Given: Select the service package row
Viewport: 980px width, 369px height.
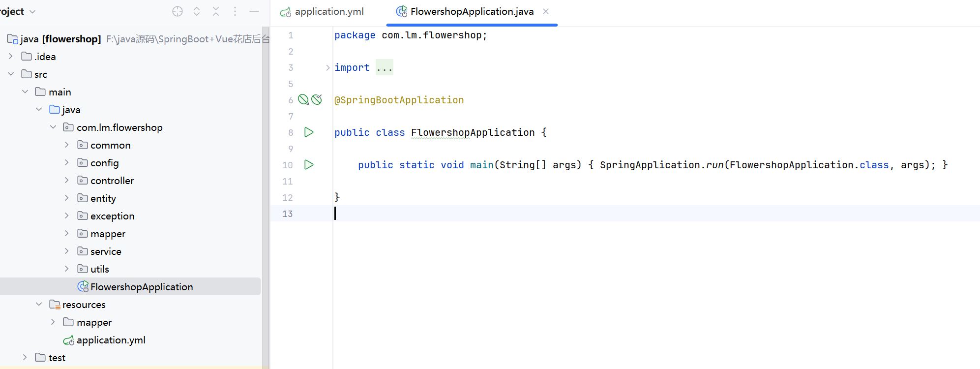Looking at the screenshot, I should click(130, 251).
